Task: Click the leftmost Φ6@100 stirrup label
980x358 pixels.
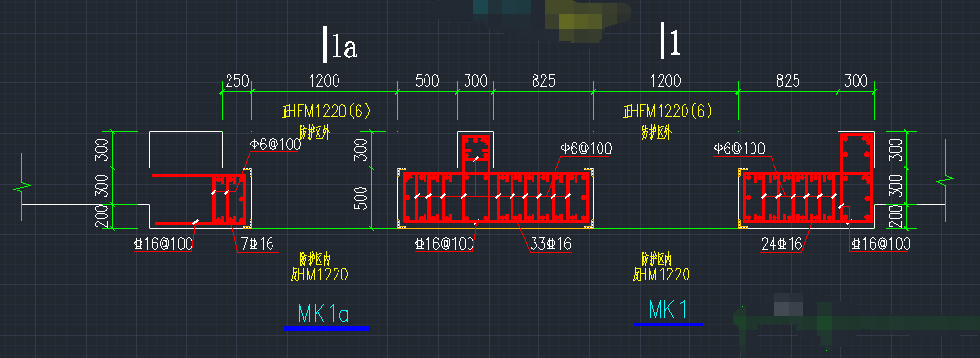Action: (275, 145)
